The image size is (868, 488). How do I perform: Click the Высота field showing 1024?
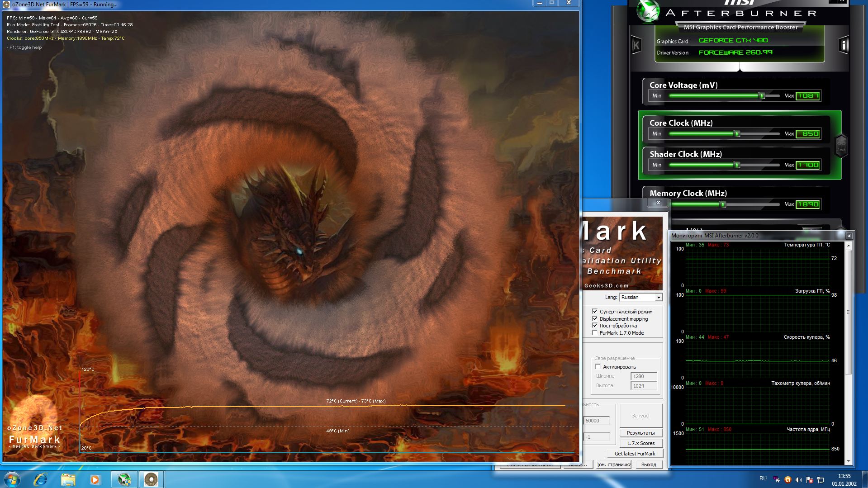point(644,386)
